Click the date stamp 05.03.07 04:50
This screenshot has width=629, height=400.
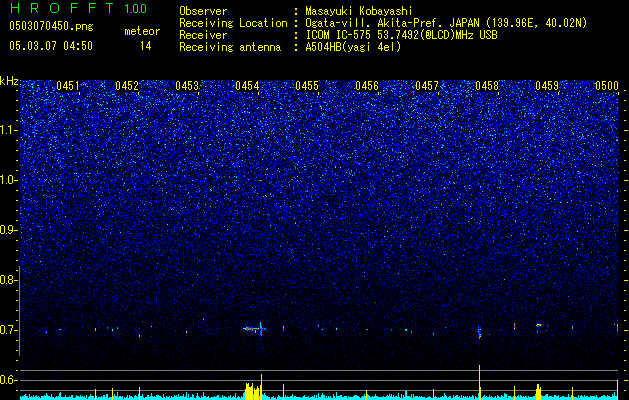(51, 46)
